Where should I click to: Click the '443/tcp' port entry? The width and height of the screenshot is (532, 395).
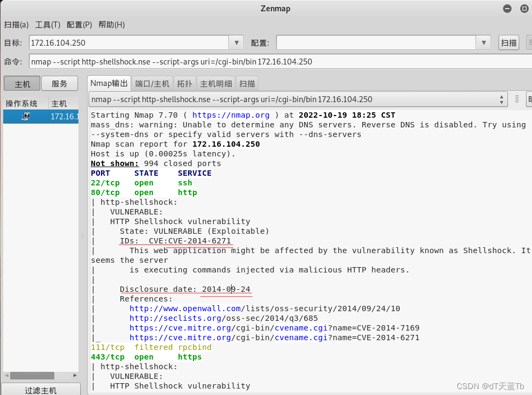[x=107, y=357]
